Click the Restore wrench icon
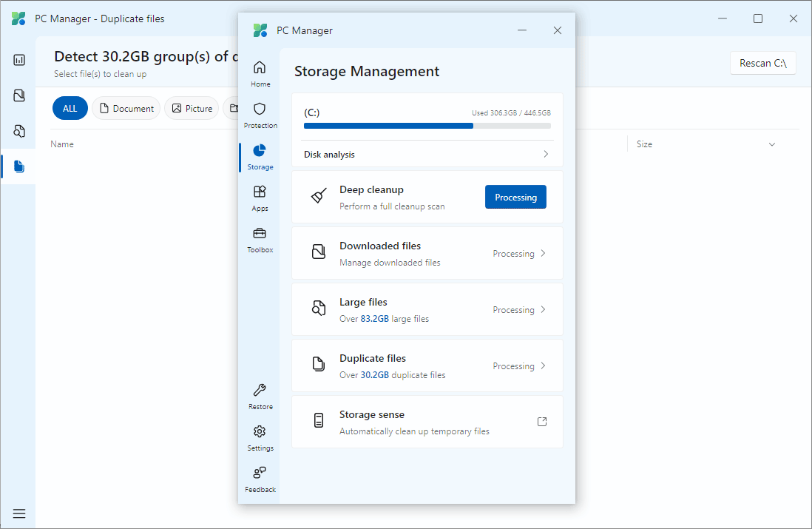Image resolution: width=812 pixels, height=529 pixels. [260, 390]
